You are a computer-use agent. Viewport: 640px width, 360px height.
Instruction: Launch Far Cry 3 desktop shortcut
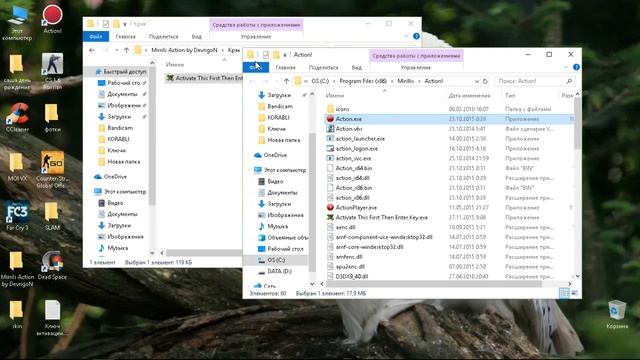click(x=17, y=216)
